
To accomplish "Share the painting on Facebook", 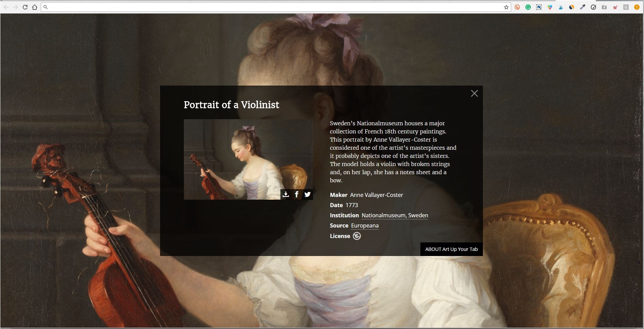I will 297,194.
